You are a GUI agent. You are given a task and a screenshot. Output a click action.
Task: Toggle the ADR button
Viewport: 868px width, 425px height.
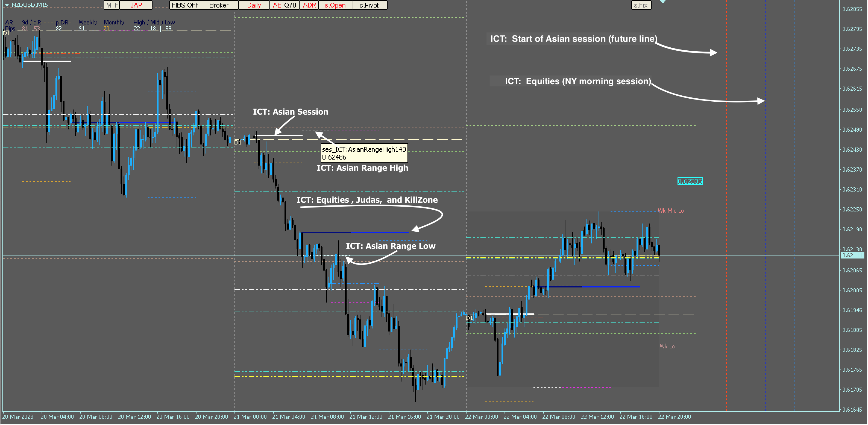pyautogui.click(x=309, y=5)
